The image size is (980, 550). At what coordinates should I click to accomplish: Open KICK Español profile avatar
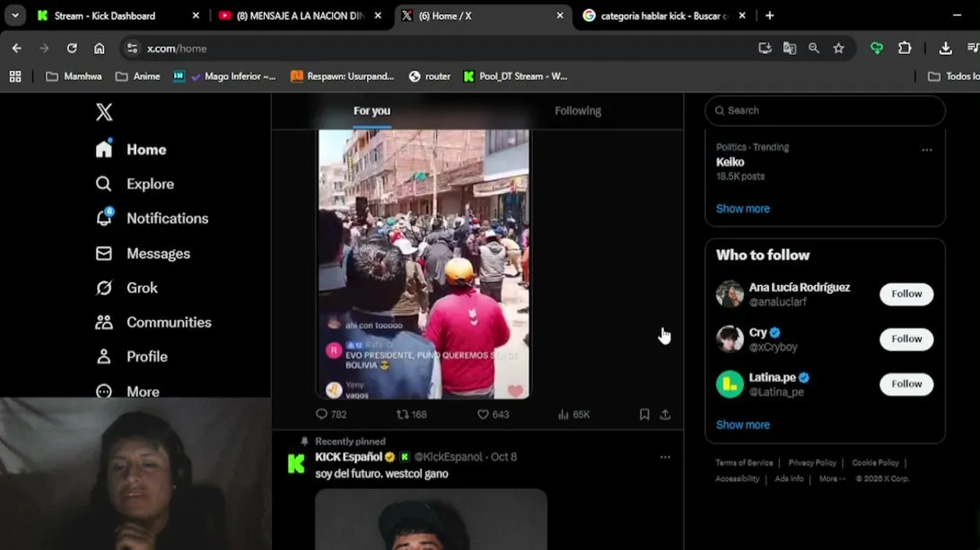click(x=296, y=464)
